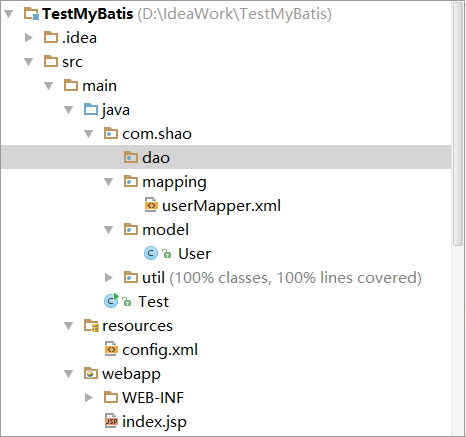Click the index.jsp JSP file icon
This screenshot has width=466, height=437.
click(111, 421)
